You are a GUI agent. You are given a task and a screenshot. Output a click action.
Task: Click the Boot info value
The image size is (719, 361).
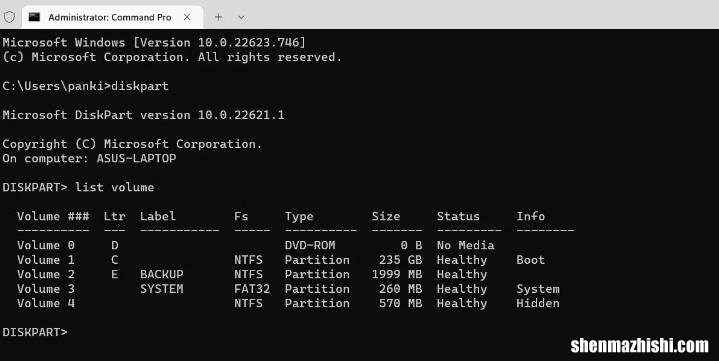pyautogui.click(x=531, y=260)
